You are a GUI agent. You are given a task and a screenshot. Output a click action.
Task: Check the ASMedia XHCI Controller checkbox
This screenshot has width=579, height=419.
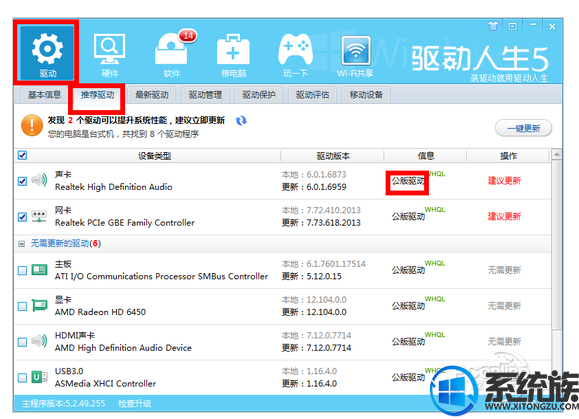click(22, 377)
